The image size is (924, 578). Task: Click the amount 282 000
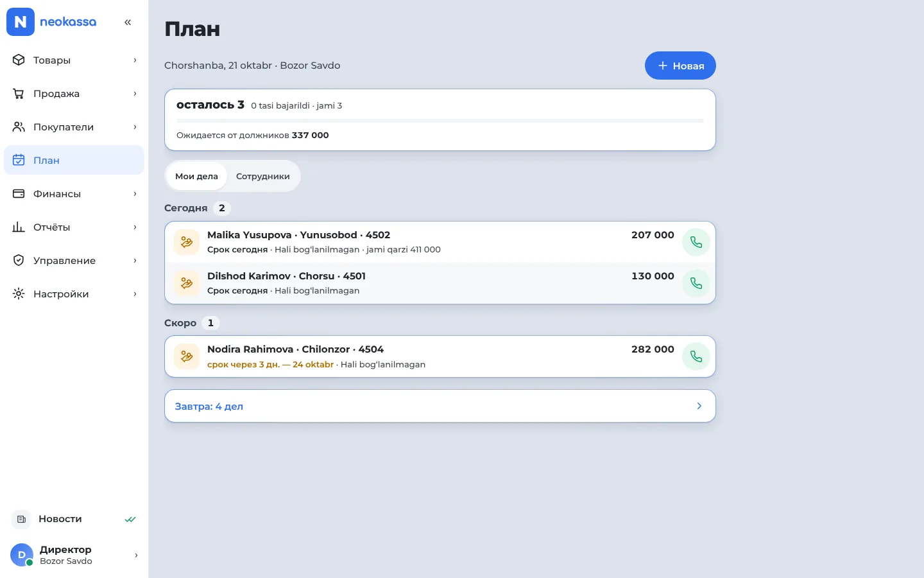(653, 349)
